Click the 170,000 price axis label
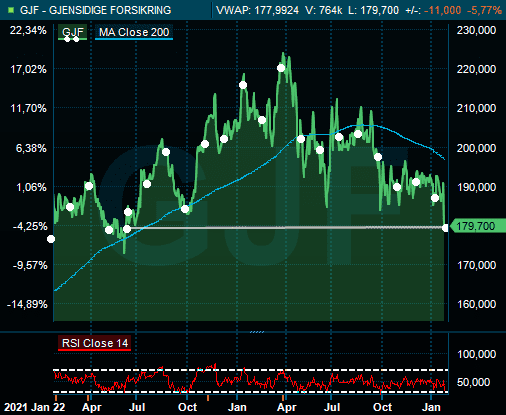 476,265
